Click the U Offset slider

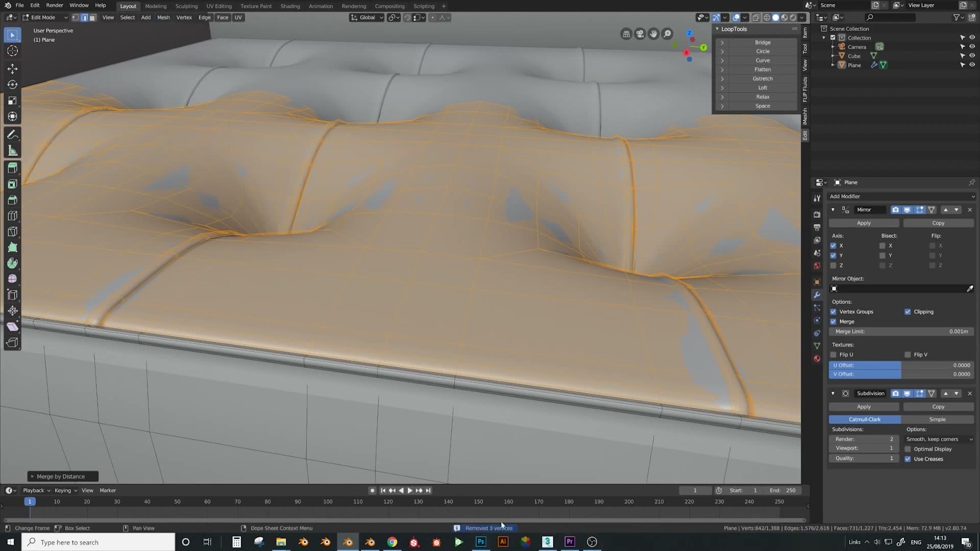click(901, 365)
